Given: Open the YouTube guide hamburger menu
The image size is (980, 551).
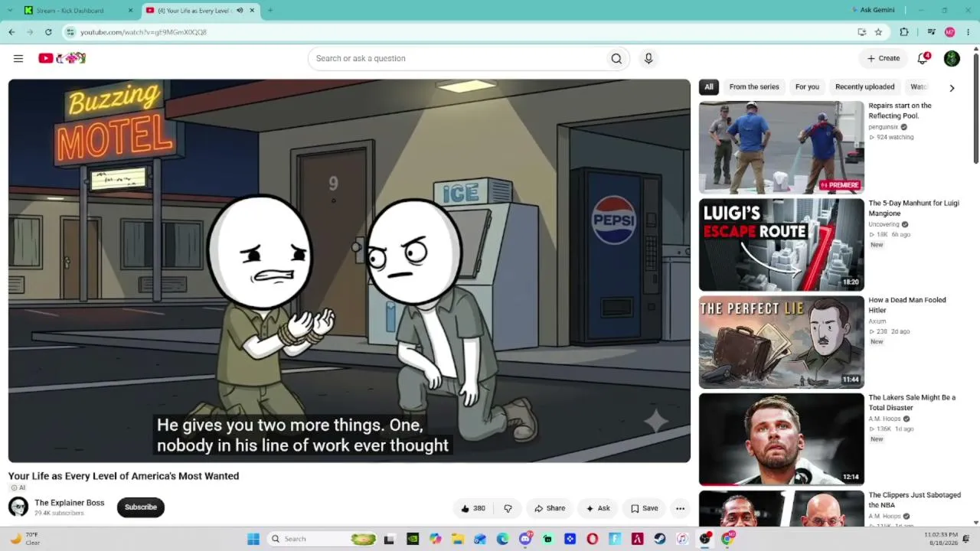Looking at the screenshot, I should (x=18, y=58).
